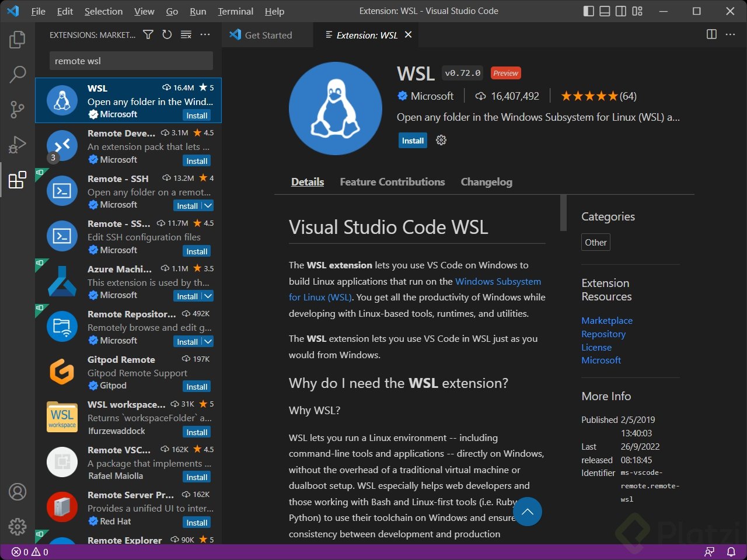Viewport: 747px width, 560px height.
Task: Click the Customize Layout icon
Action: point(637,11)
